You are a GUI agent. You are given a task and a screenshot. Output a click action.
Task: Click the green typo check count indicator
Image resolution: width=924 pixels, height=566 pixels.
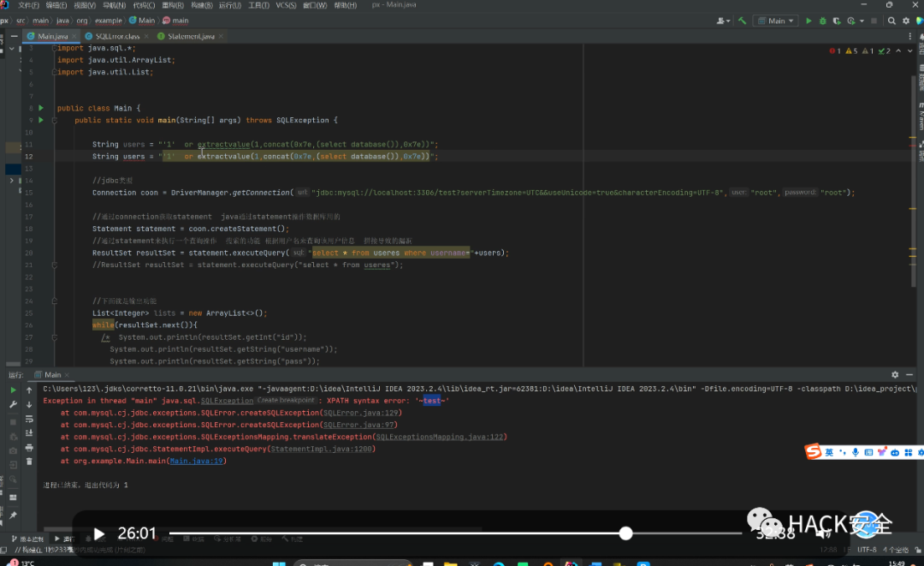click(x=885, y=51)
